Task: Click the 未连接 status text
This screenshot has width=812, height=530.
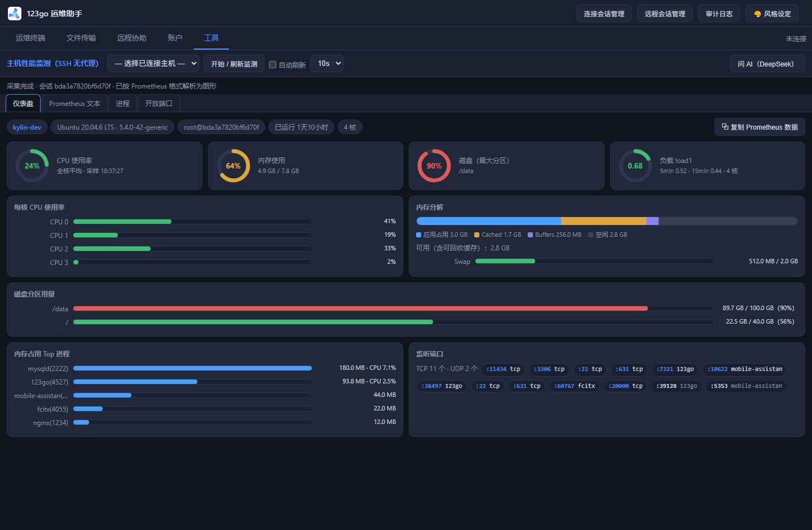Action: coord(796,39)
